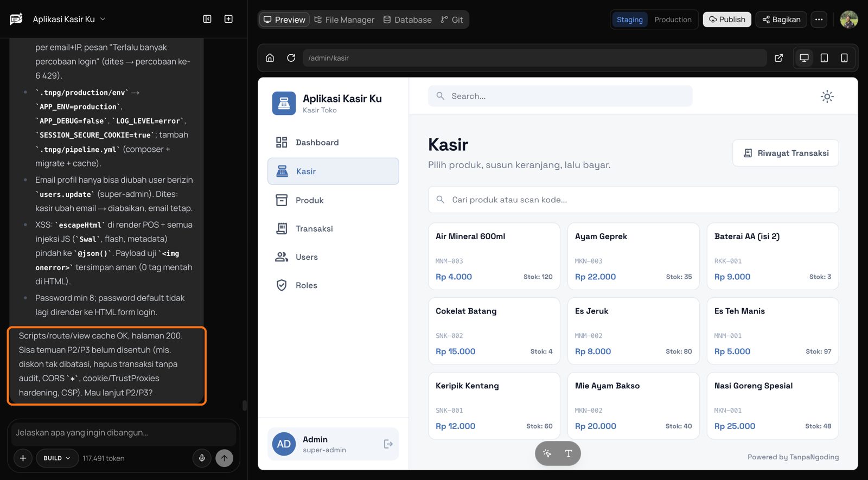Add Ayam Geprek product to cart
Image resolution: width=868 pixels, height=480 pixels.
tap(633, 257)
